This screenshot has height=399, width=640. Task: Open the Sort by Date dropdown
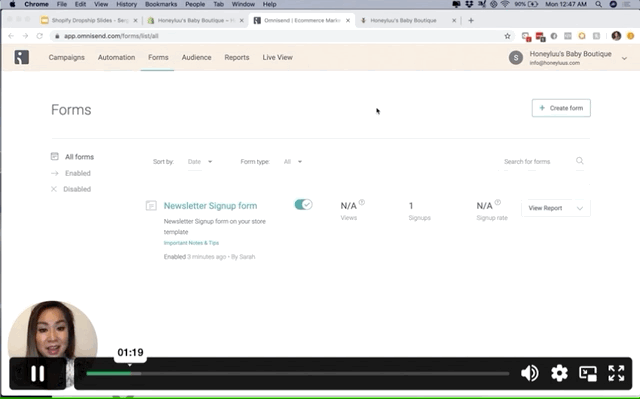tap(200, 162)
